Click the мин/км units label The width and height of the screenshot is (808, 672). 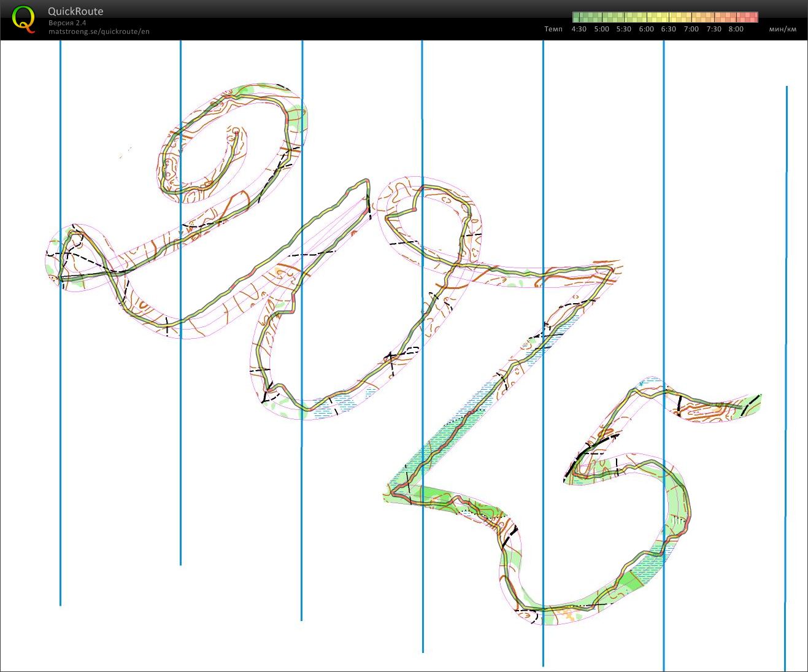click(782, 29)
